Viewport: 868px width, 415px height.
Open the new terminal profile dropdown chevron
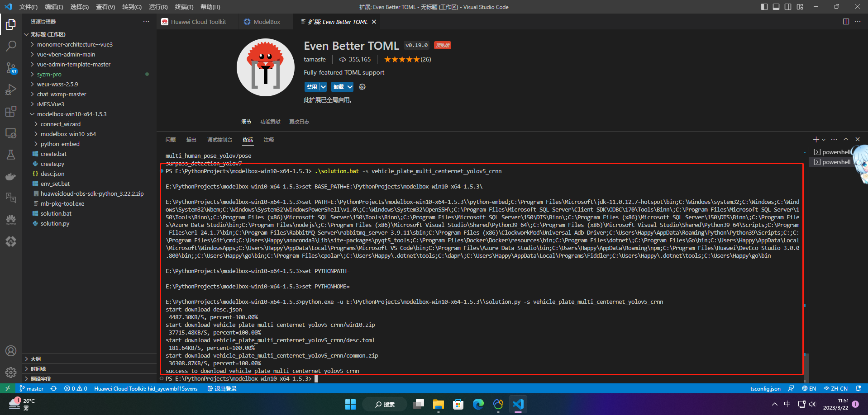(824, 139)
